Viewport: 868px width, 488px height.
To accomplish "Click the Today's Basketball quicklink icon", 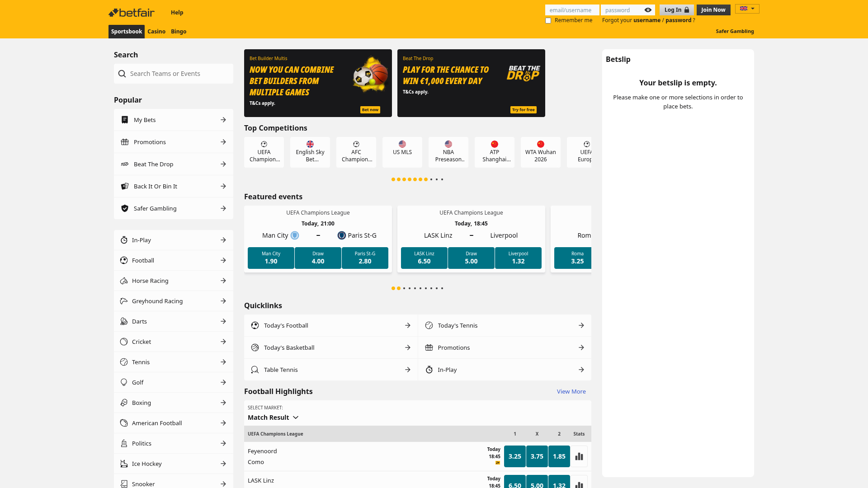I will coord(255,347).
